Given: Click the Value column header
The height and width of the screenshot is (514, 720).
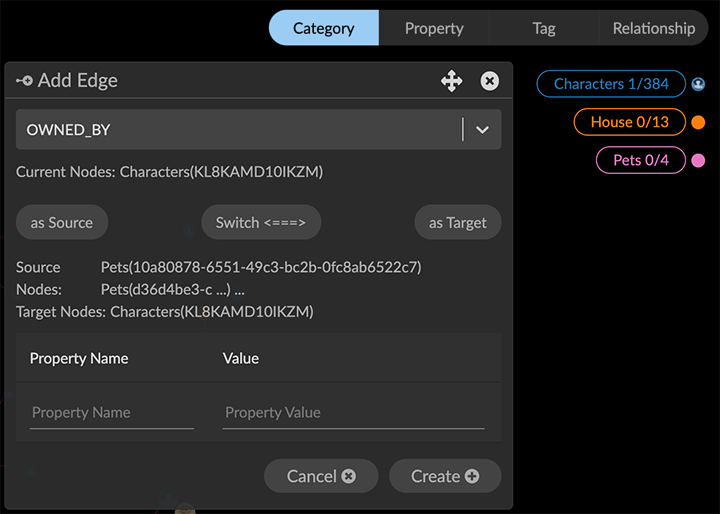Looking at the screenshot, I should (x=241, y=358).
